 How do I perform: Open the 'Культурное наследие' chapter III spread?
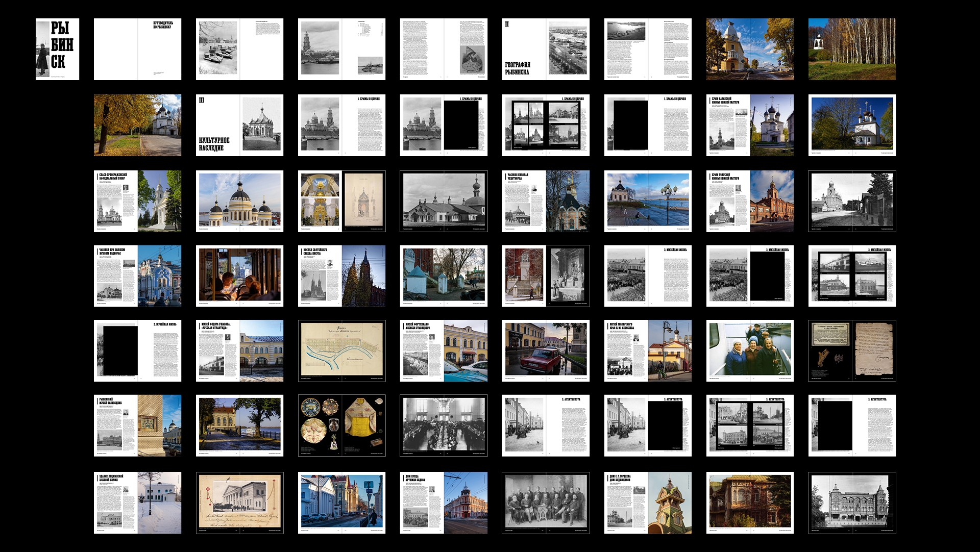coord(239,125)
